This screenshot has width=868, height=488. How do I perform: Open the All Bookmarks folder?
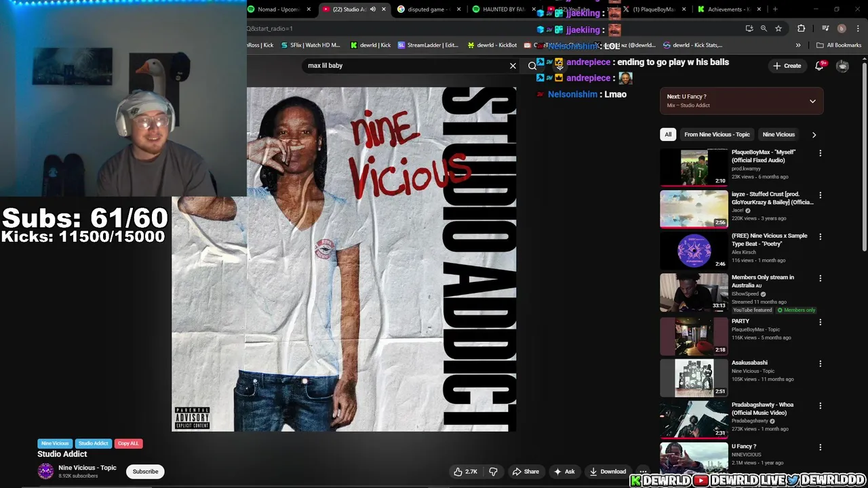[x=839, y=45]
